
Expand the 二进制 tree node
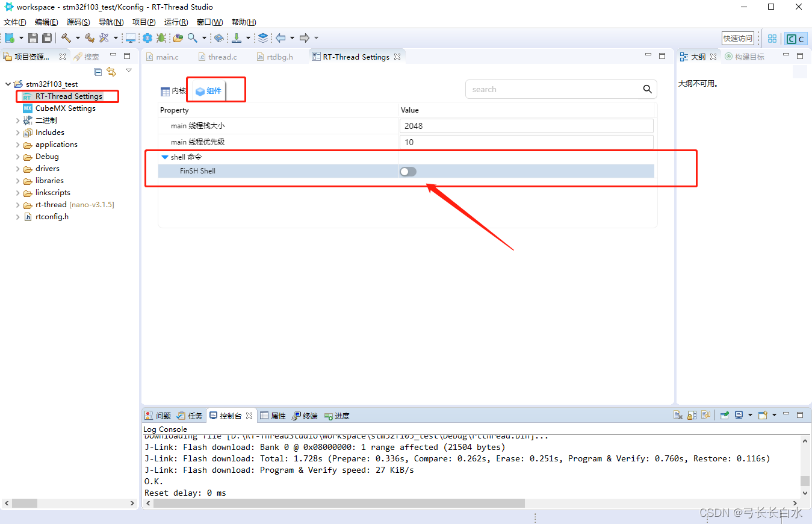pyautogui.click(x=17, y=120)
